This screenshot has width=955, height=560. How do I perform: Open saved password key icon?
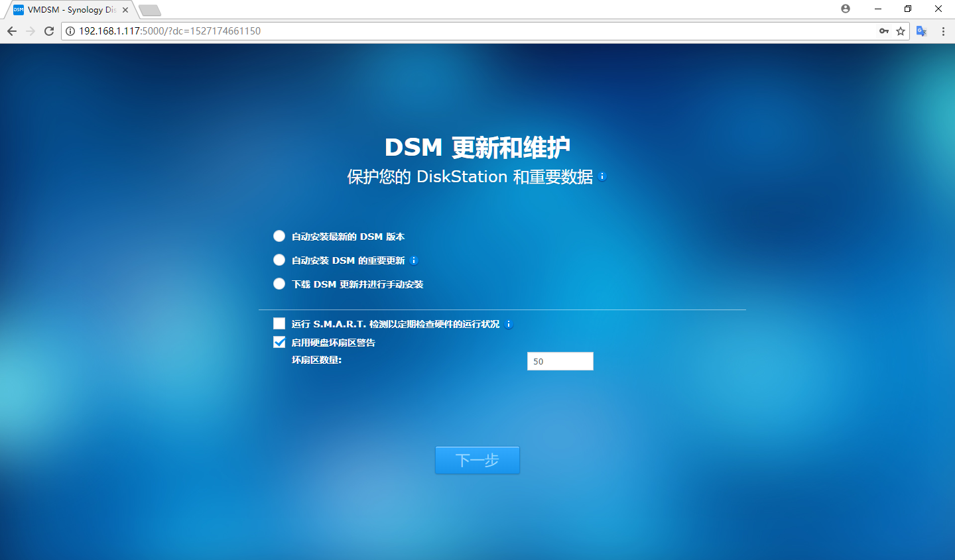[x=884, y=31]
